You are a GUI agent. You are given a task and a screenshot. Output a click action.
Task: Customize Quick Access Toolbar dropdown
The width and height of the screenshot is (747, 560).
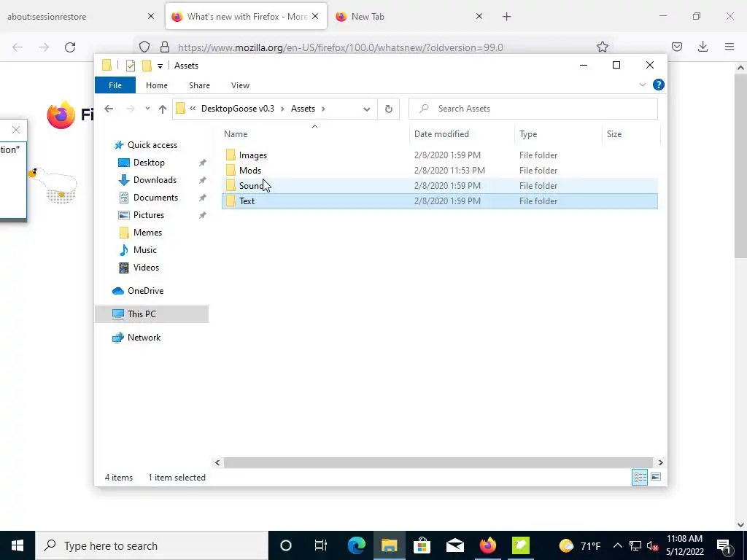click(160, 66)
